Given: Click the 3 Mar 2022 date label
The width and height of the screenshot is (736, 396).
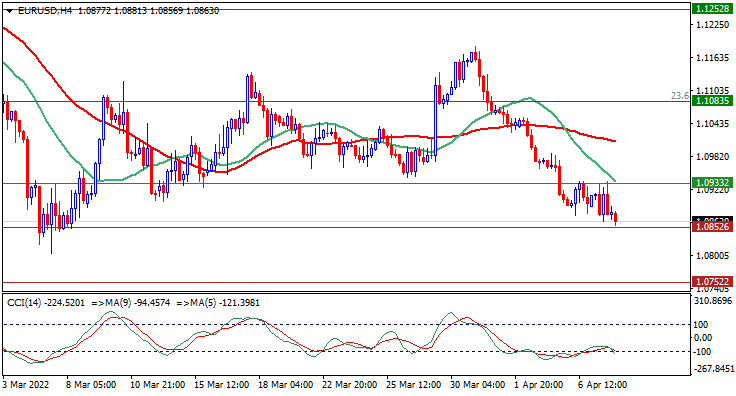Looking at the screenshot, I should pos(25,385).
